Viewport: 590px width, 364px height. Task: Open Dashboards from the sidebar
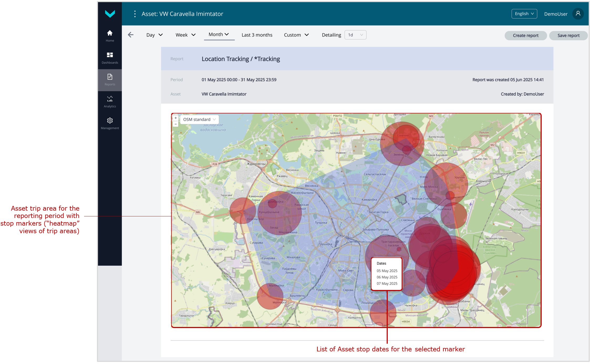110,55
